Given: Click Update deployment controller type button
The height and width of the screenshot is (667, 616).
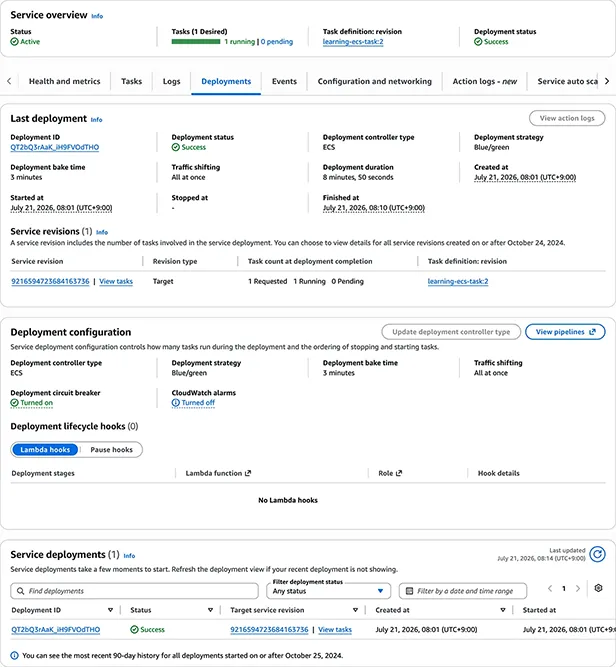Looking at the screenshot, I should point(451,332).
